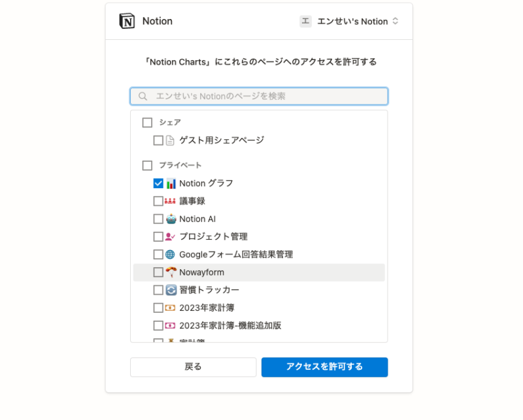Check the 議事録 checkbox
Image resolution: width=523 pixels, height=420 pixels.
coord(158,201)
